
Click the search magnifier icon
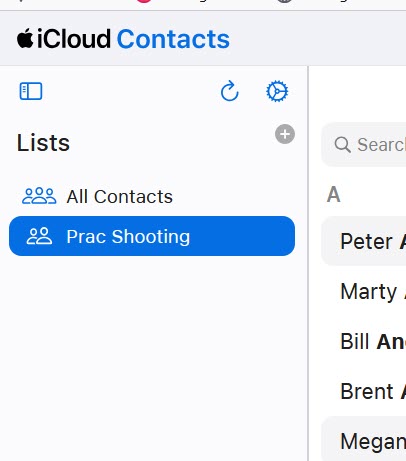tap(342, 145)
